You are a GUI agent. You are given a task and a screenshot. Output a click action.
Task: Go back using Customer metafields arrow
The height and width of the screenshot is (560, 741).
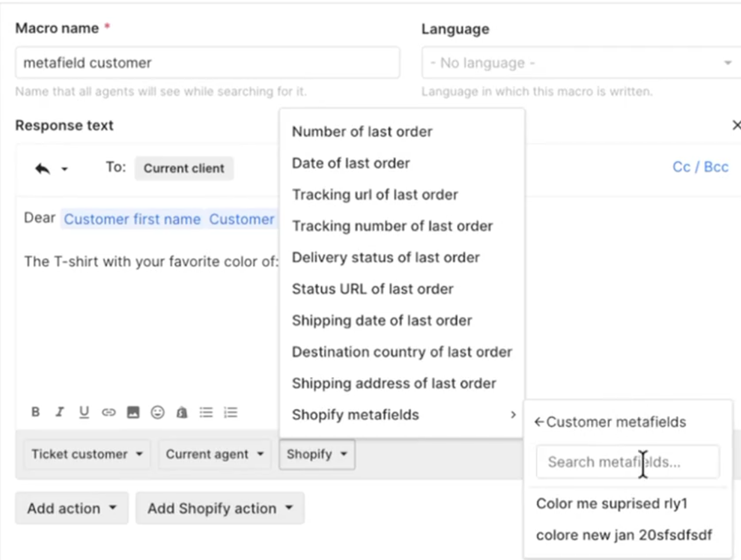click(x=539, y=422)
